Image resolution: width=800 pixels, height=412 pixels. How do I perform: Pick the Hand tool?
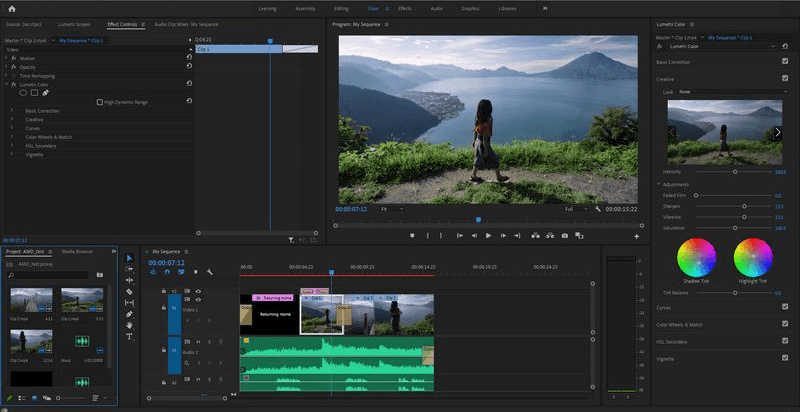130,326
